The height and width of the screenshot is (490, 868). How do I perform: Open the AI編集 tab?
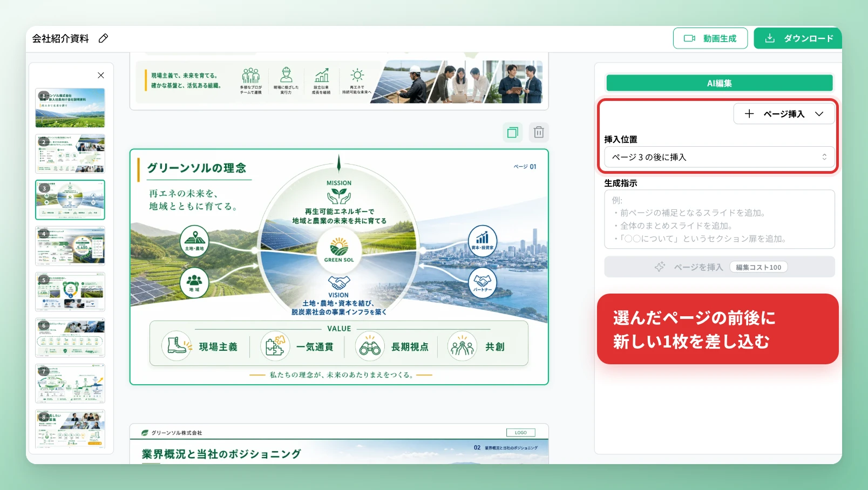[720, 83]
